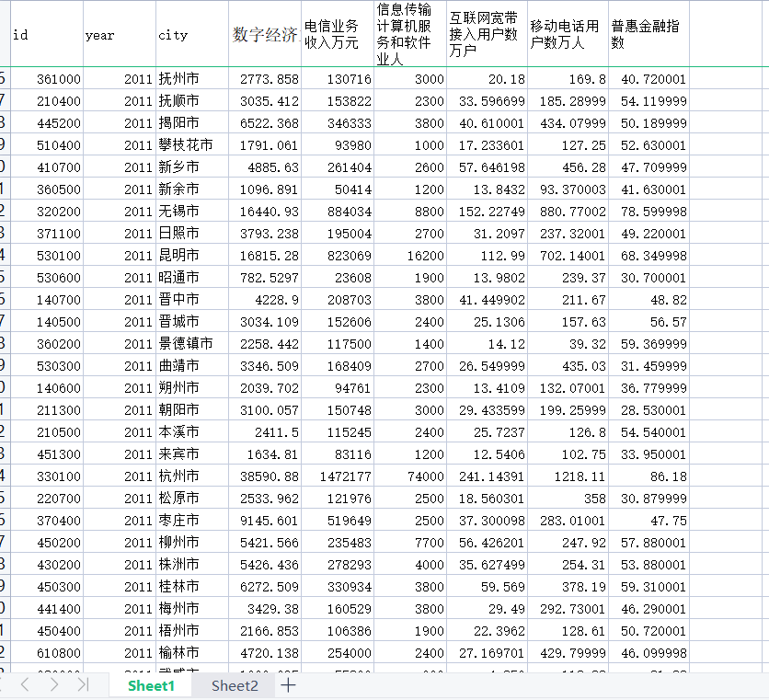
Task: Select software staff cell 74000
Action: [410, 476]
